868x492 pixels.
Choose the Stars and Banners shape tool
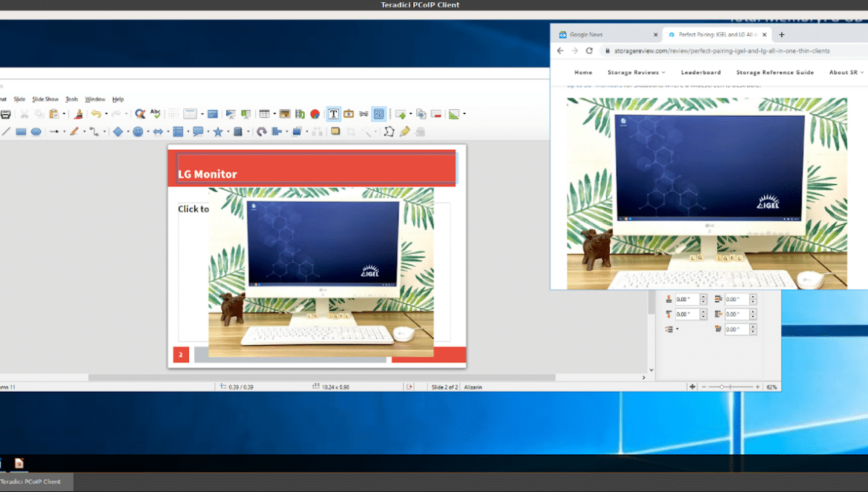218,131
